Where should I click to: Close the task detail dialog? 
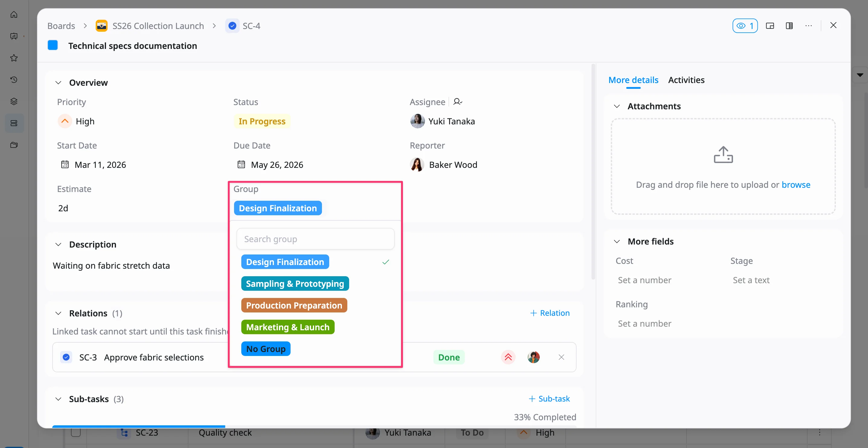833,25
